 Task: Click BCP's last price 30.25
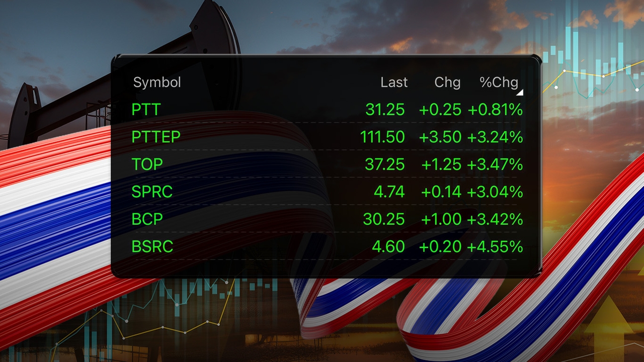click(x=385, y=219)
